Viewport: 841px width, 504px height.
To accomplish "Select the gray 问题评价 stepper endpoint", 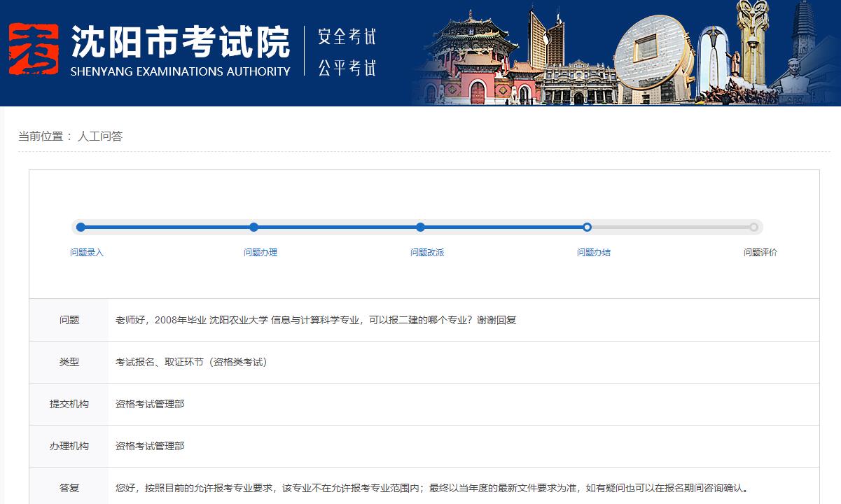I will 755,227.
